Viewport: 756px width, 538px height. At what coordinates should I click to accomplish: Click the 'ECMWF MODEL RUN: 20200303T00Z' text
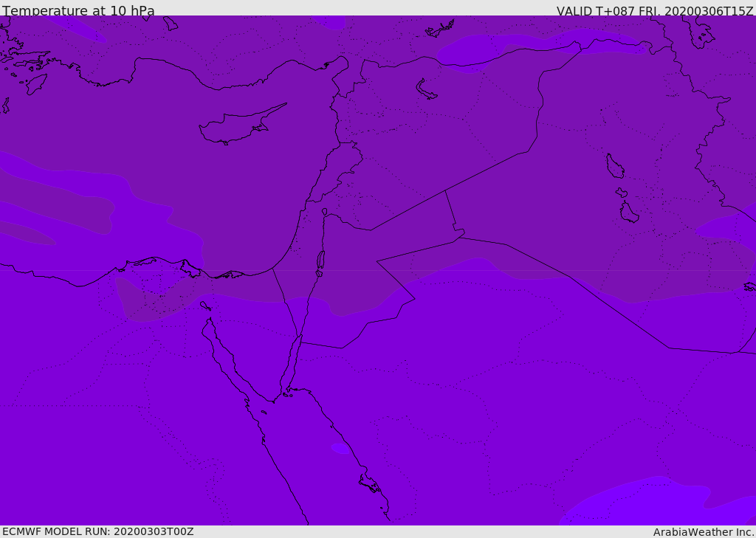click(98, 531)
